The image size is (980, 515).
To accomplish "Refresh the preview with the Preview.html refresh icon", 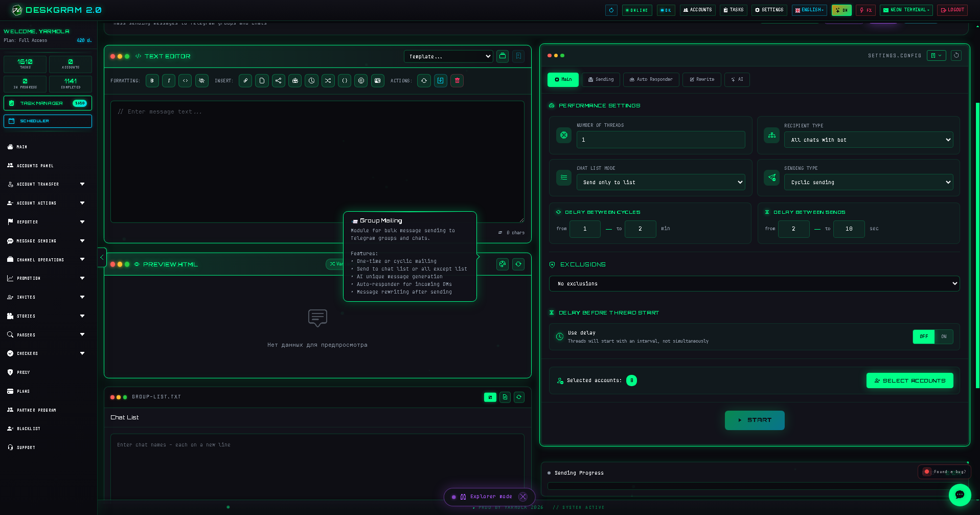I will coord(518,264).
